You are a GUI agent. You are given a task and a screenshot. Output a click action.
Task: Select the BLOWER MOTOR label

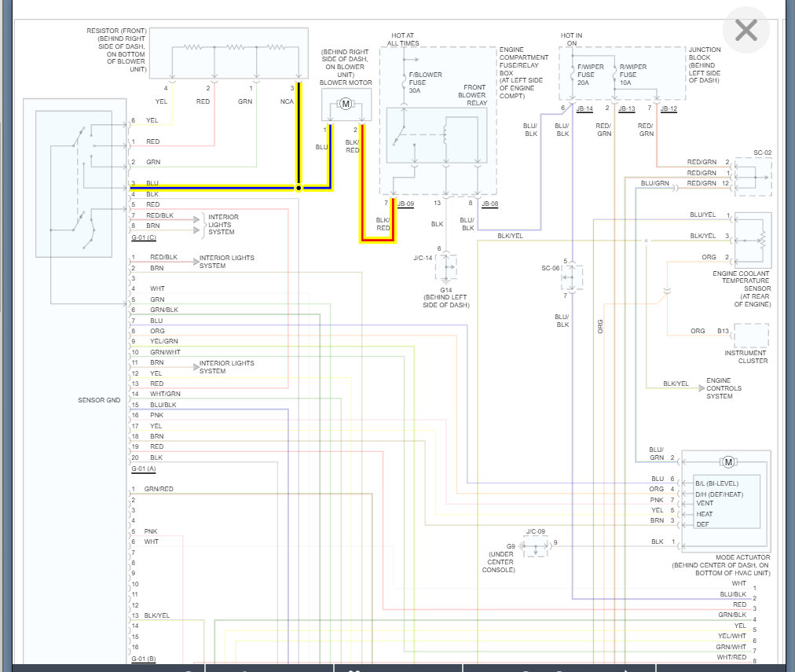click(346, 83)
